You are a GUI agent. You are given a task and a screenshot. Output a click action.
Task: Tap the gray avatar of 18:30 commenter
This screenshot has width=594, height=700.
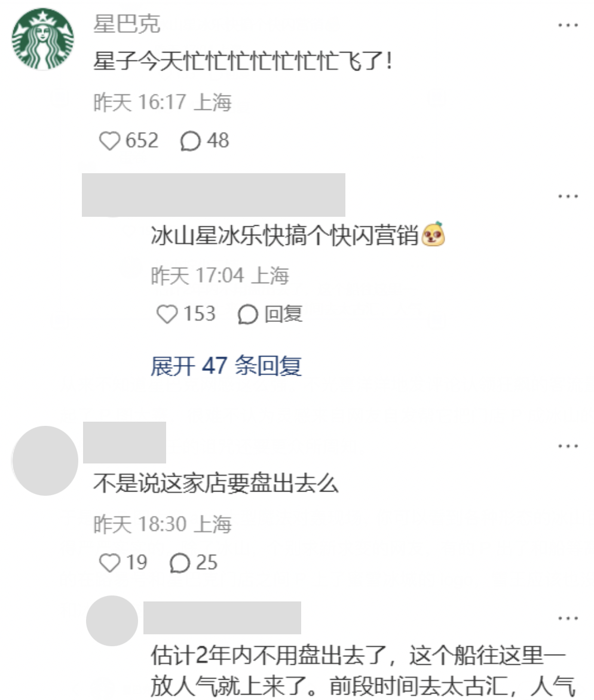click(45, 460)
